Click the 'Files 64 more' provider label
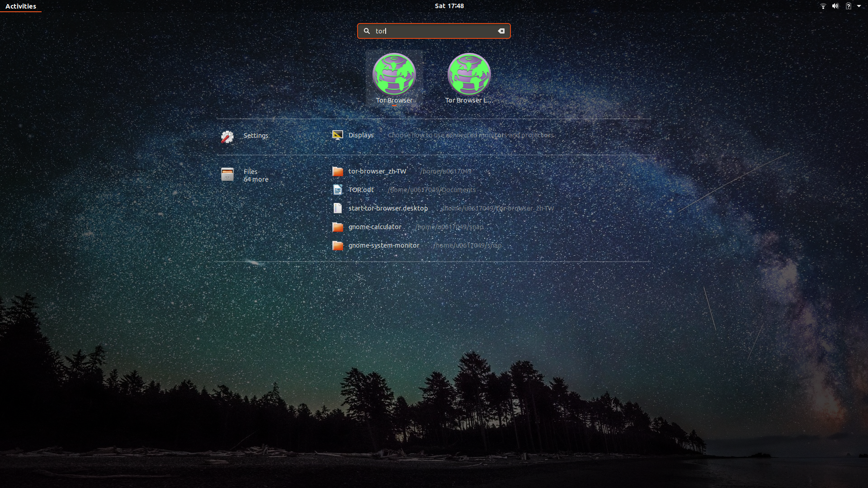Viewport: 868px width, 488px height. coord(256,175)
